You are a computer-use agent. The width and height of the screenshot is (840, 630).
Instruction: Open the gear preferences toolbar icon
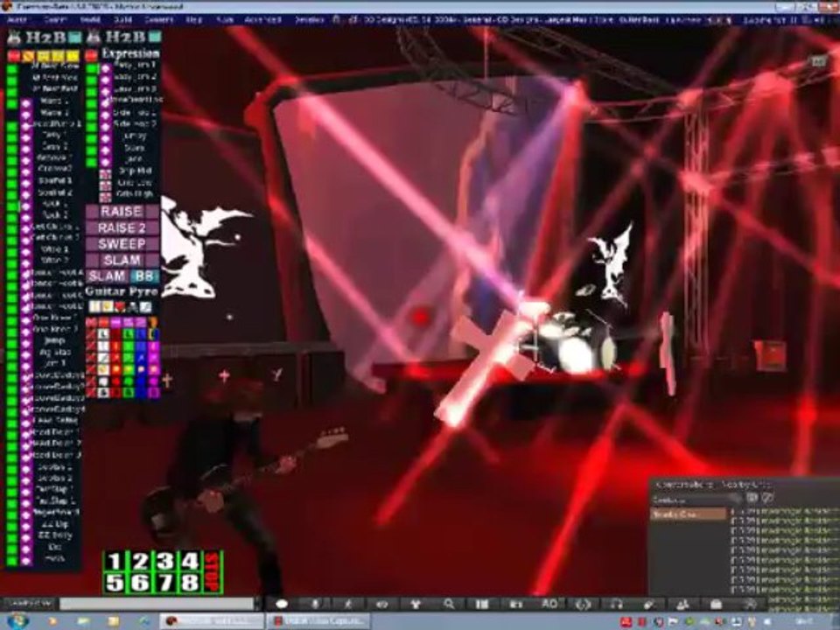[x=750, y=604]
